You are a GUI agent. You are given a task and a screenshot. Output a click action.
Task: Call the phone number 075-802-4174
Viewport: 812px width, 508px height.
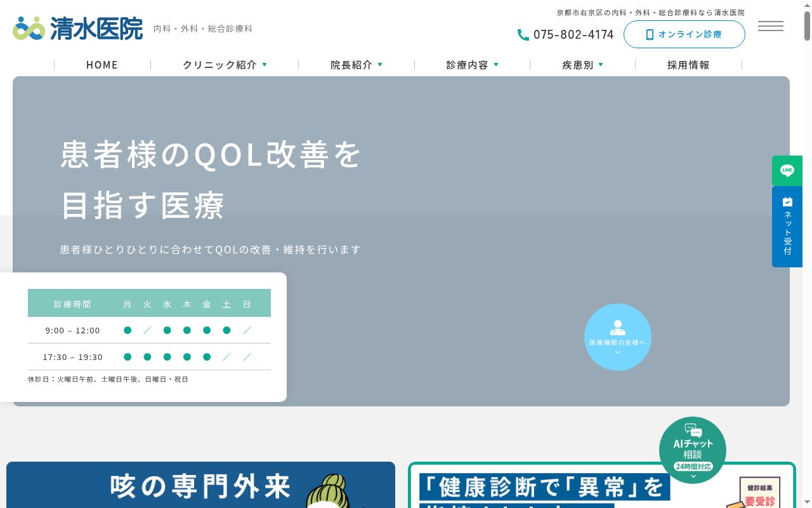pyautogui.click(x=573, y=35)
